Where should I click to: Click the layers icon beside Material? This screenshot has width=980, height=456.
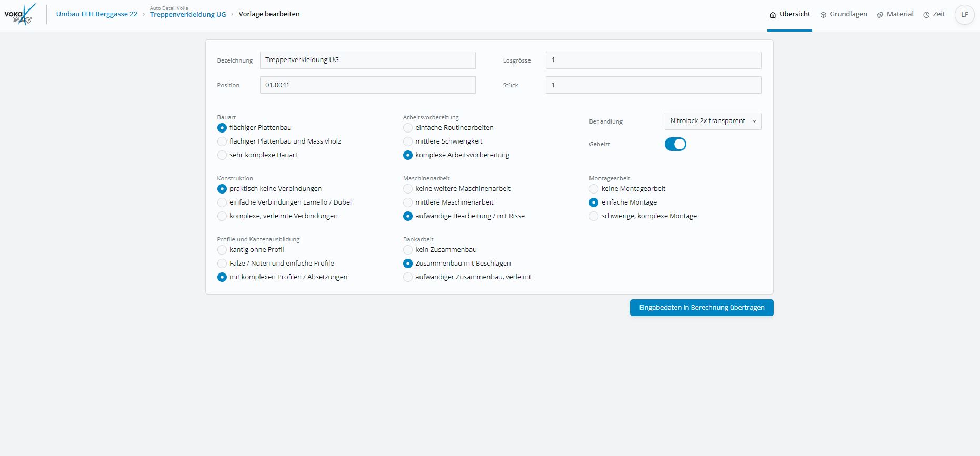pyautogui.click(x=880, y=15)
